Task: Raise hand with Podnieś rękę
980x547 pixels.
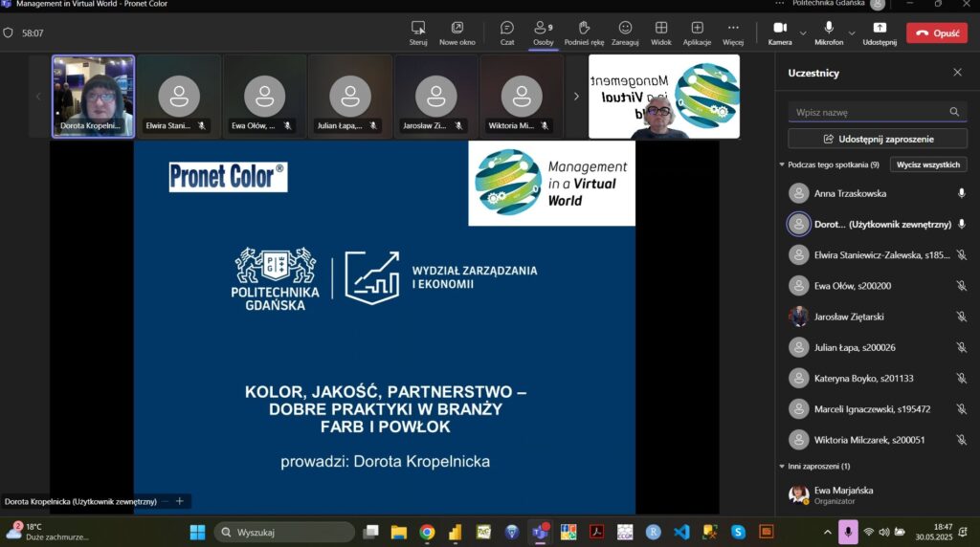Action: coord(584,33)
